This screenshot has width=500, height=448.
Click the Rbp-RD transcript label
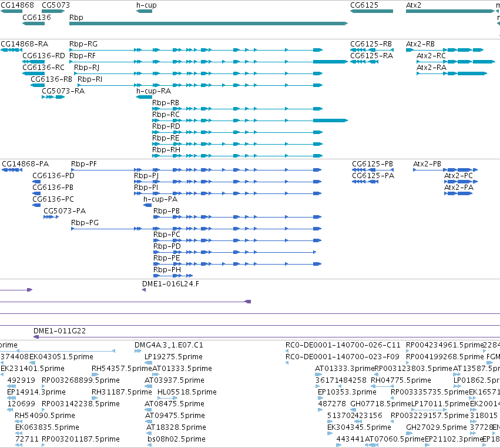166,126
